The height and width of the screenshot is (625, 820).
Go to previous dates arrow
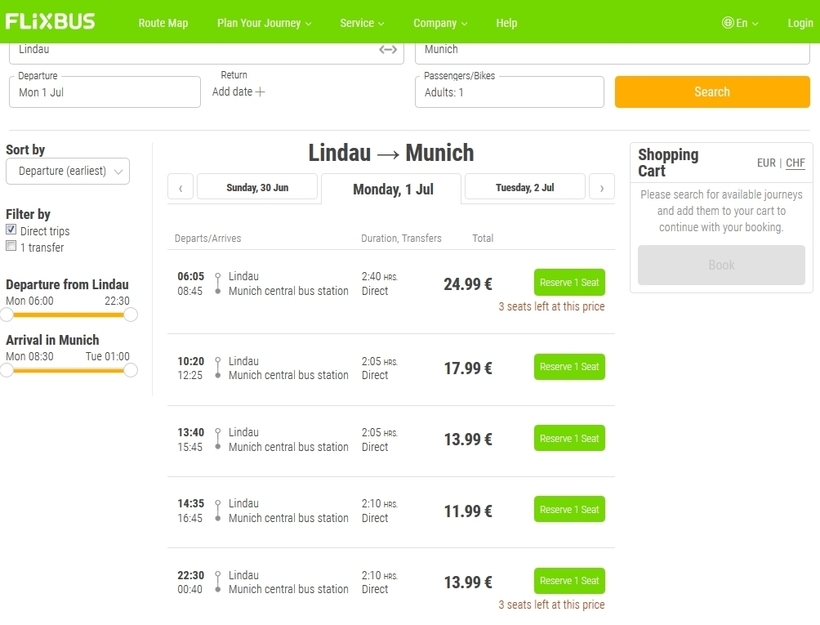[180, 188]
